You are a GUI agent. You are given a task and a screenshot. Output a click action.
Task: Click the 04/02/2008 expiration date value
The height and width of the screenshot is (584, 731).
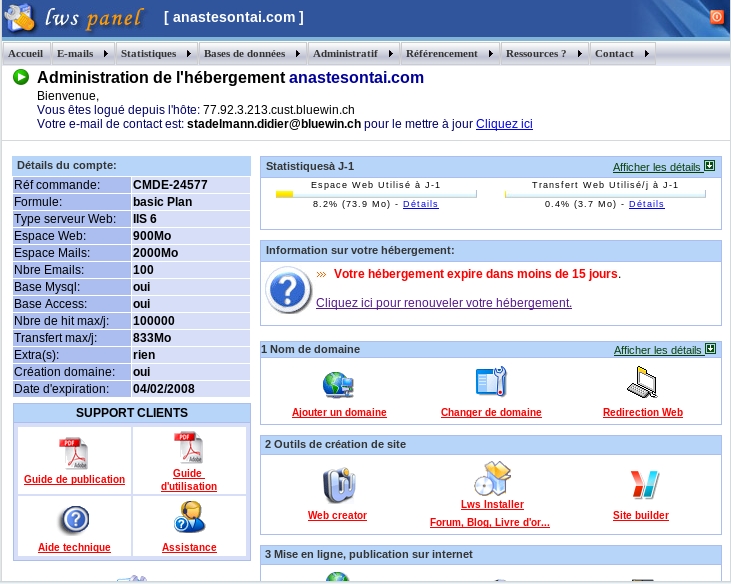click(x=164, y=389)
